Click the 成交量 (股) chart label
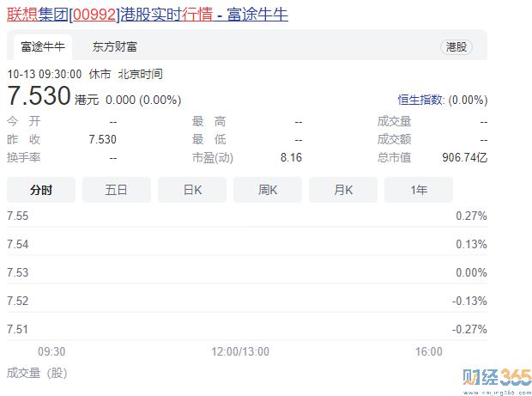Screen dimensions: 532x396 [x=37, y=373]
